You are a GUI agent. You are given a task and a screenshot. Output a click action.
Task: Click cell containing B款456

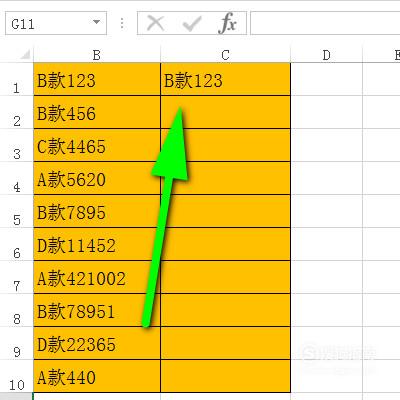click(x=97, y=112)
